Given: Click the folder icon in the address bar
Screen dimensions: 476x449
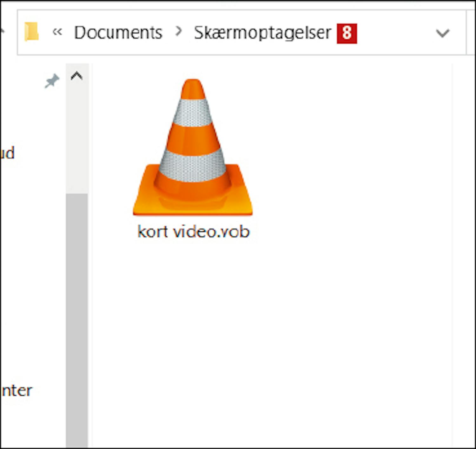Looking at the screenshot, I should 31,32.
